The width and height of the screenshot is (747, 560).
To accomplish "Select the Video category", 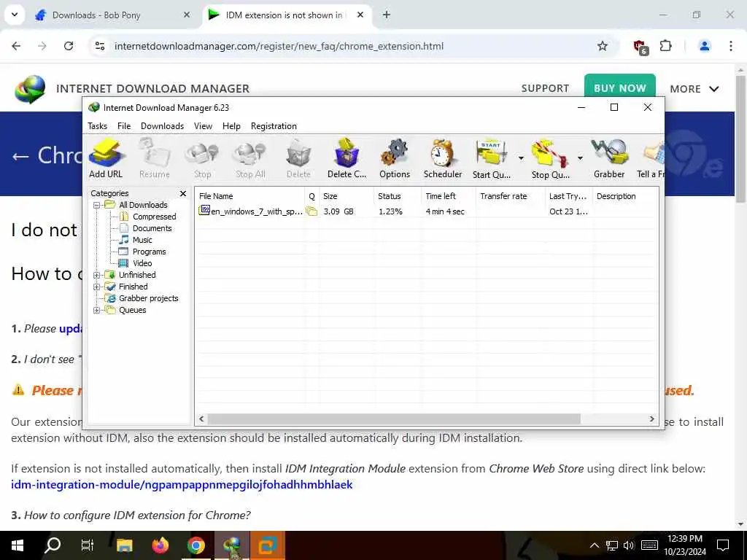I will pos(142,263).
